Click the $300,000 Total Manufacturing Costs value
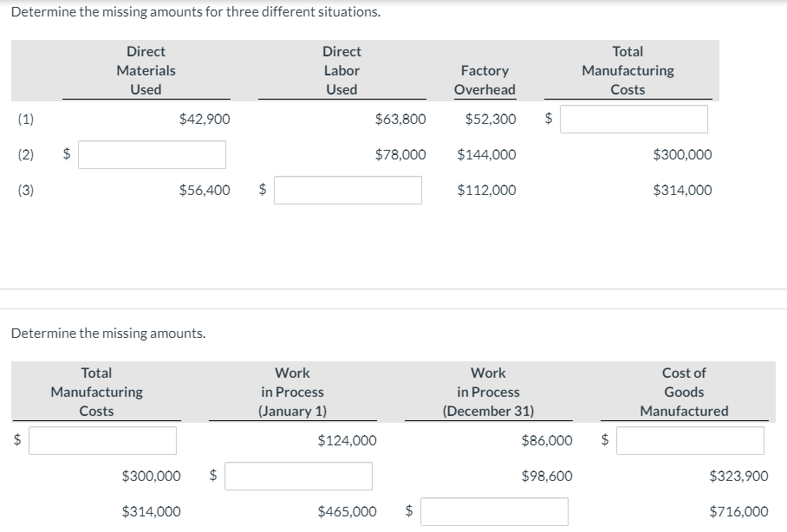 [683, 154]
